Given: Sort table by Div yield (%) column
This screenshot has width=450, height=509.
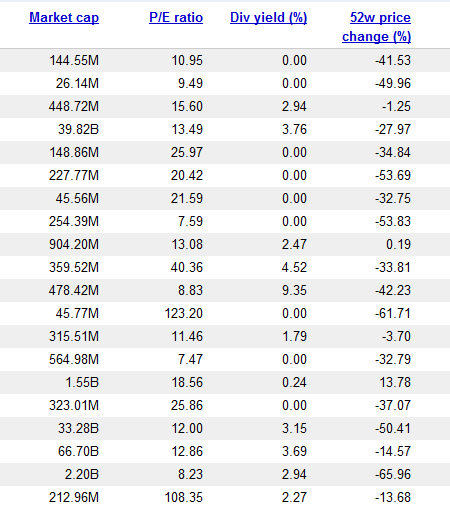Looking at the screenshot, I should tap(268, 17).
